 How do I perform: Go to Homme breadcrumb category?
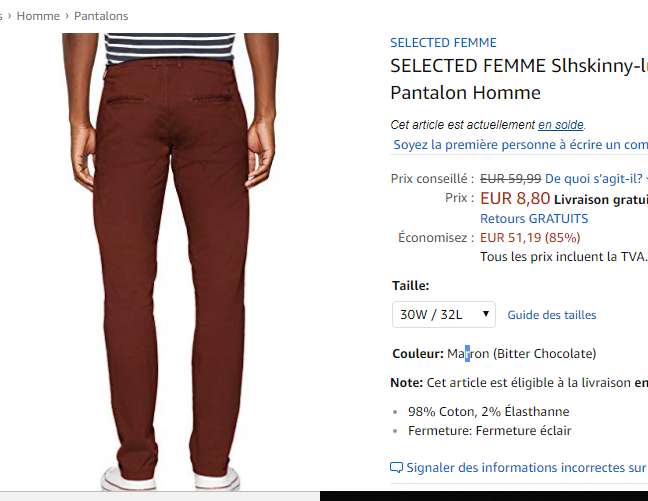(38, 16)
